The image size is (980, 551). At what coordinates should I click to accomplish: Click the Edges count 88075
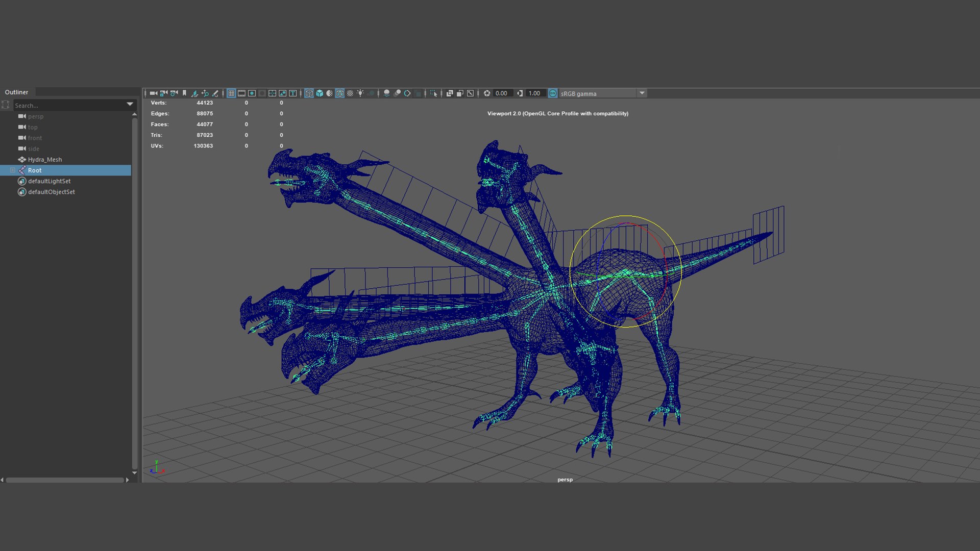click(205, 113)
